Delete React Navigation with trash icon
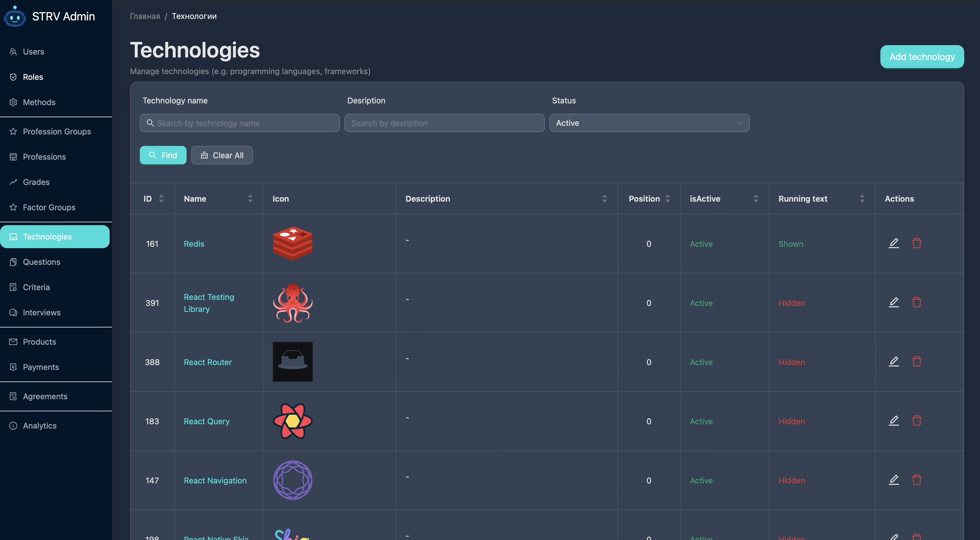Image resolution: width=980 pixels, height=540 pixels. [x=917, y=480]
